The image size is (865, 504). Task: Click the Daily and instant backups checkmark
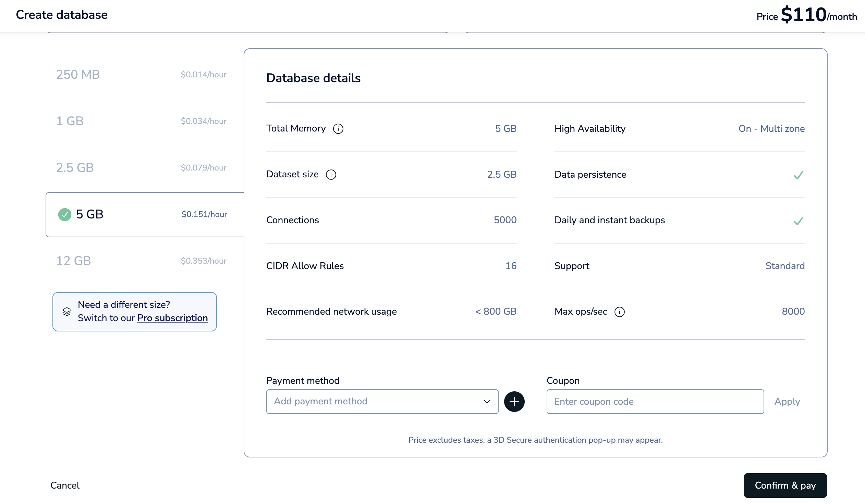[798, 221]
